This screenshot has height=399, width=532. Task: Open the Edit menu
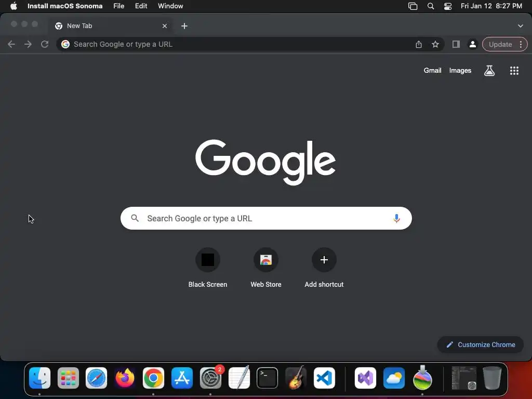pyautogui.click(x=141, y=6)
